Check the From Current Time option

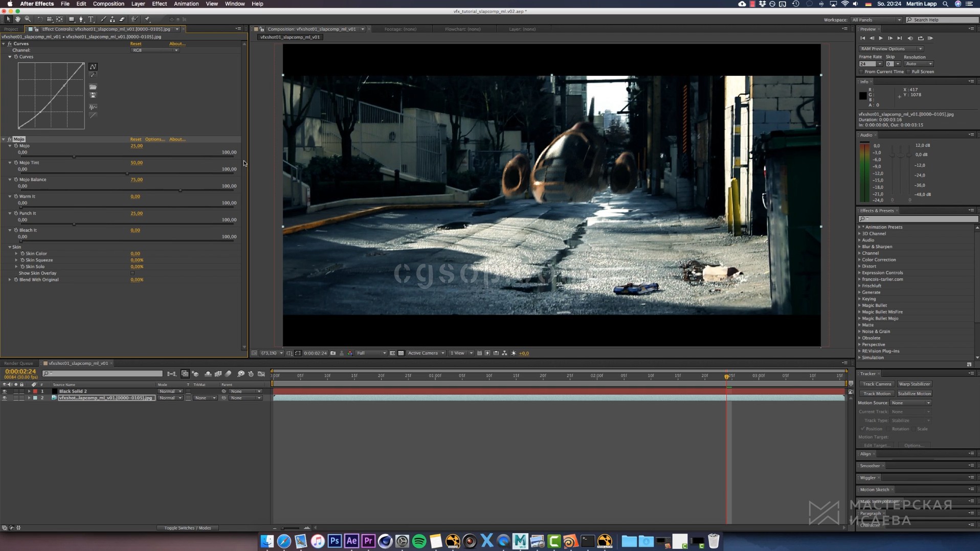862,72
